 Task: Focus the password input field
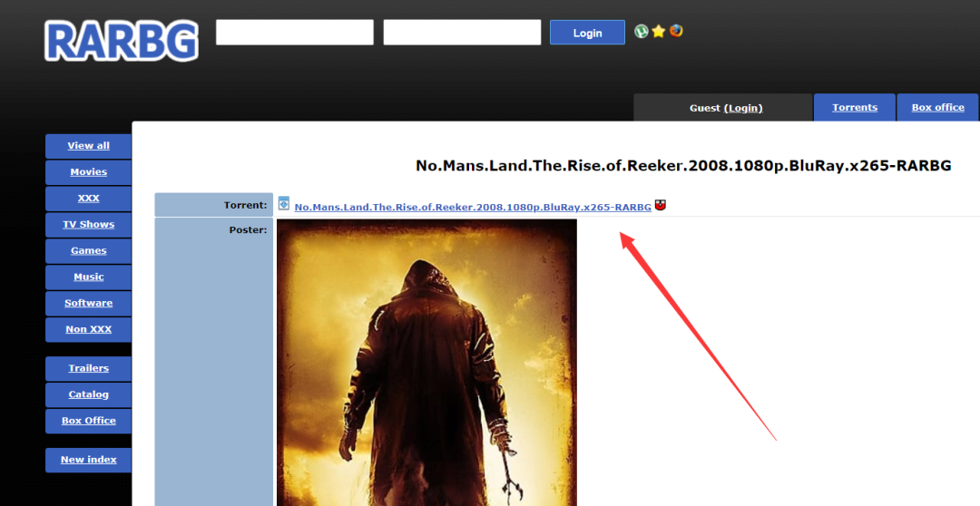pos(462,33)
